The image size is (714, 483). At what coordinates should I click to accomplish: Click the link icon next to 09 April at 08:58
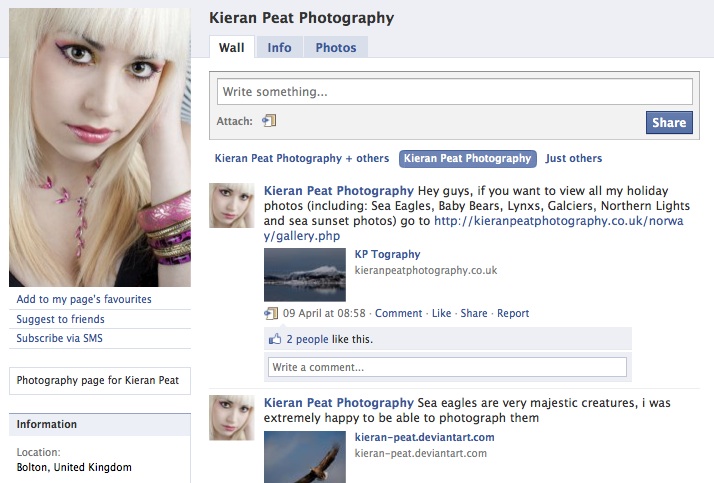(x=271, y=313)
